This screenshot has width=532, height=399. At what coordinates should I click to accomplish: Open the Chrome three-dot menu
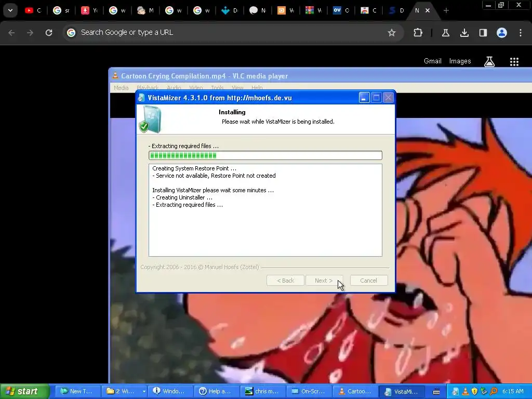pos(521,33)
